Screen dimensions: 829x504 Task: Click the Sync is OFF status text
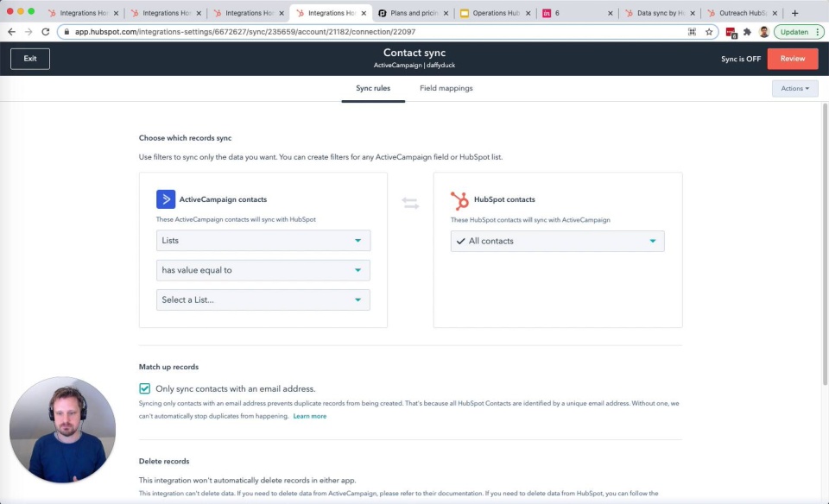741,59
